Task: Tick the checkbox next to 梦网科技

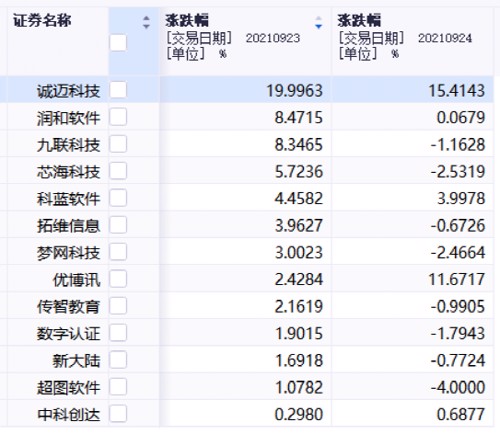Action: (118, 252)
